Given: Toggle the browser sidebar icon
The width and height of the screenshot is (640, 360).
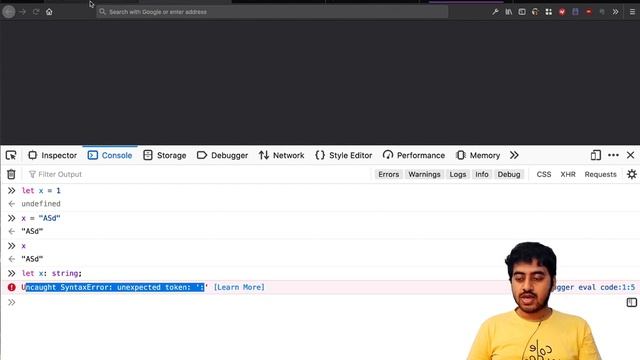Looking at the screenshot, I should click(522, 12).
